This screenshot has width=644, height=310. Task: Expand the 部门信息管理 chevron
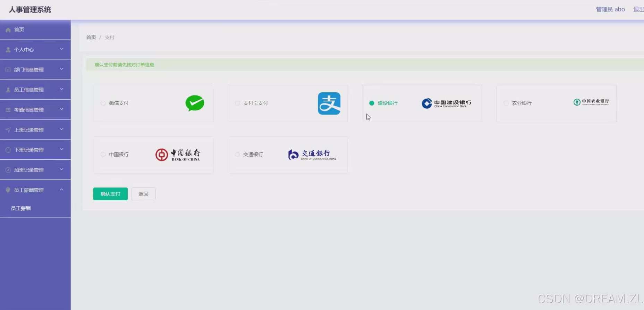click(x=61, y=69)
